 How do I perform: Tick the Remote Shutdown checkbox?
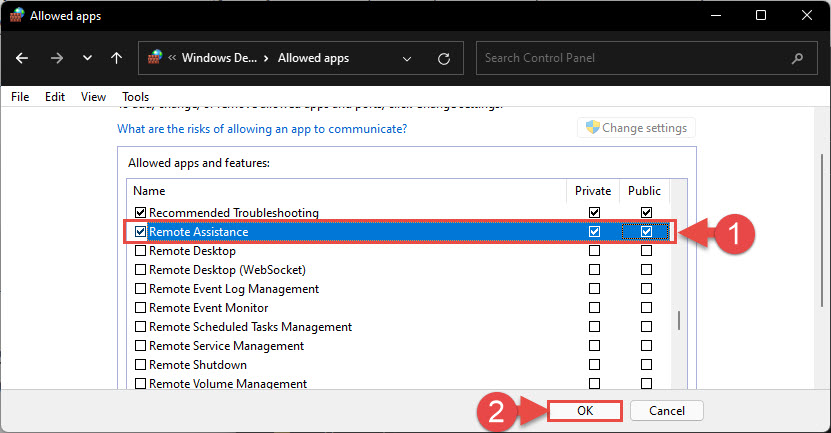(140, 365)
